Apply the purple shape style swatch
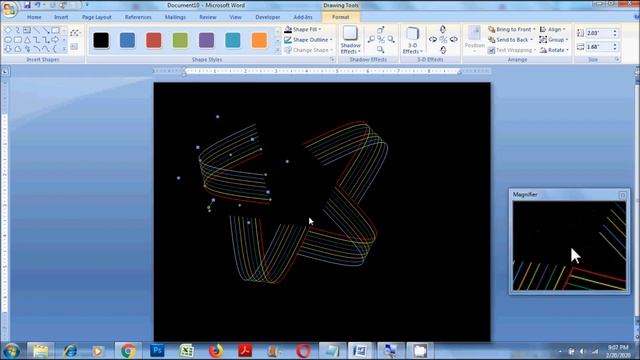Viewport: 640px width, 360px height. click(207, 40)
